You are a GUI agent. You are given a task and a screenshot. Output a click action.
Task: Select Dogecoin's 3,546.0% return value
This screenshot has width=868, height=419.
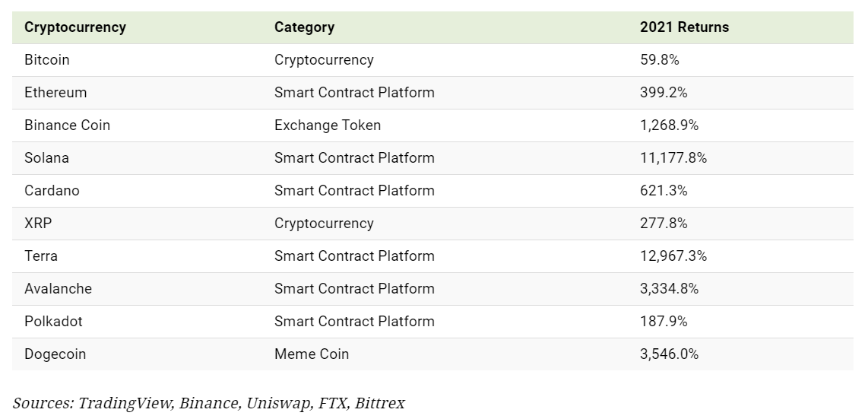tap(669, 354)
